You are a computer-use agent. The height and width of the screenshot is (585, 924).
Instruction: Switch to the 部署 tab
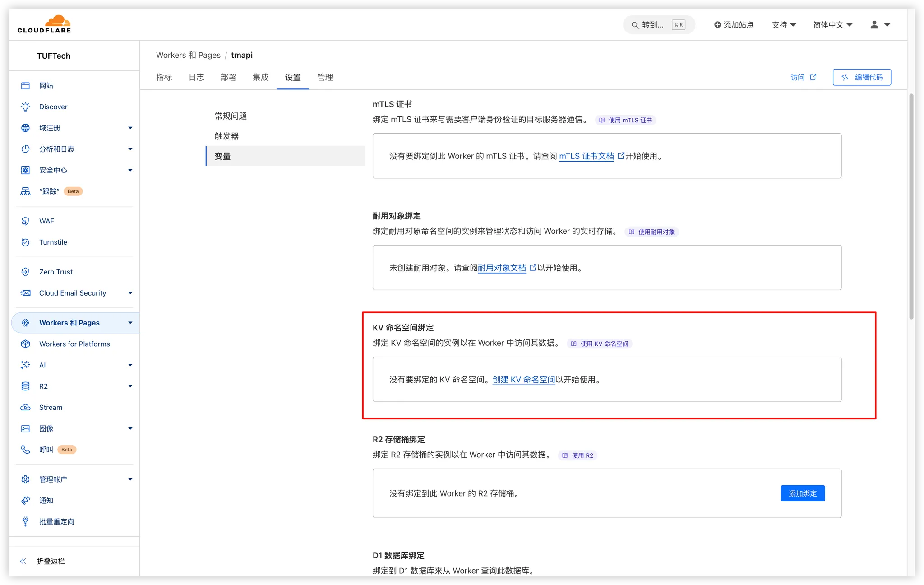[228, 77]
